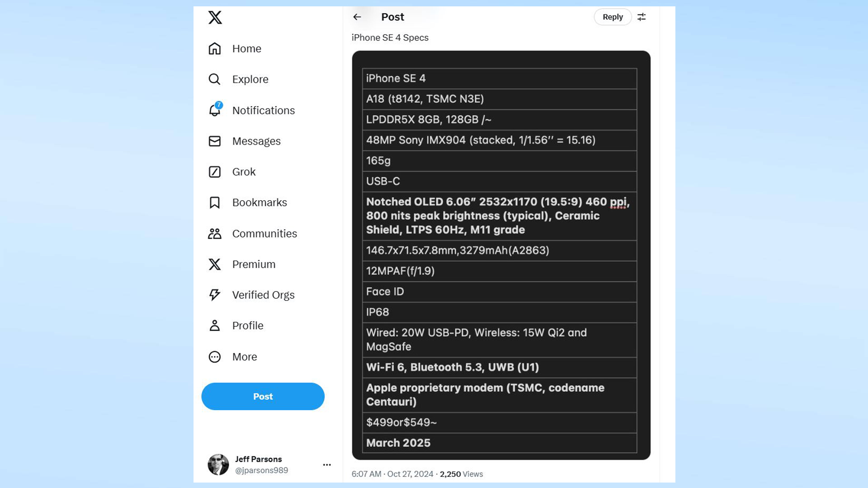Open the iPhone SE 4 specs image
This screenshot has height=488, width=868.
[x=501, y=255]
